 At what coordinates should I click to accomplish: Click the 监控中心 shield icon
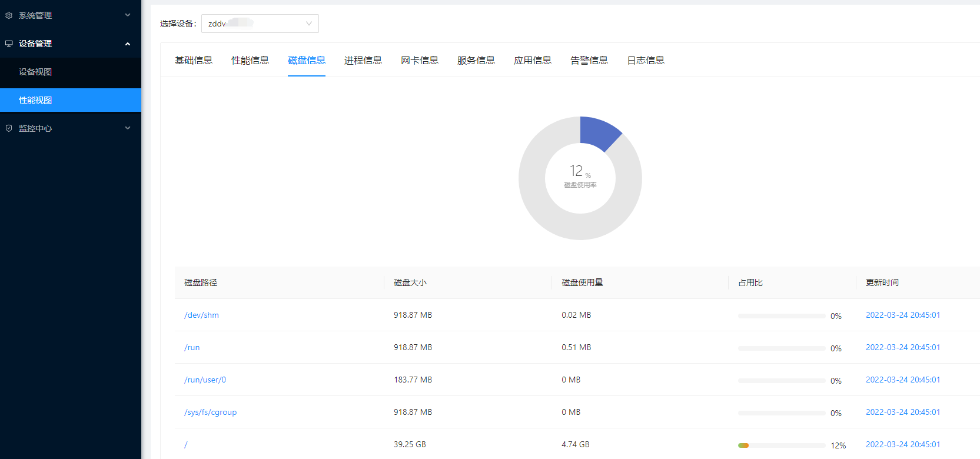pos(9,128)
